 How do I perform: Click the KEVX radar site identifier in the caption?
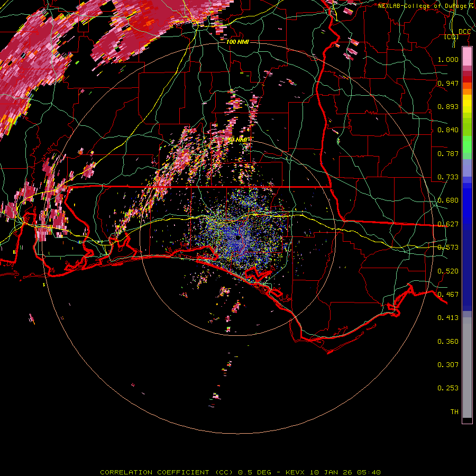coord(295,472)
